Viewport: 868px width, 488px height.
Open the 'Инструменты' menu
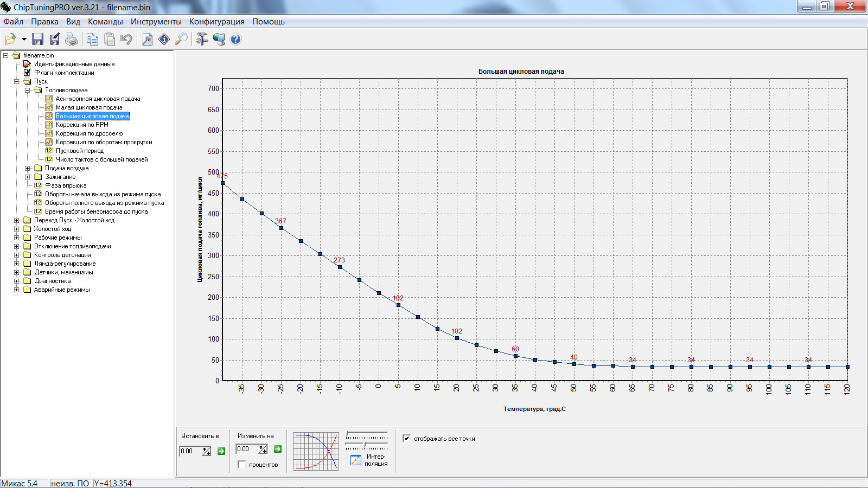pos(156,22)
